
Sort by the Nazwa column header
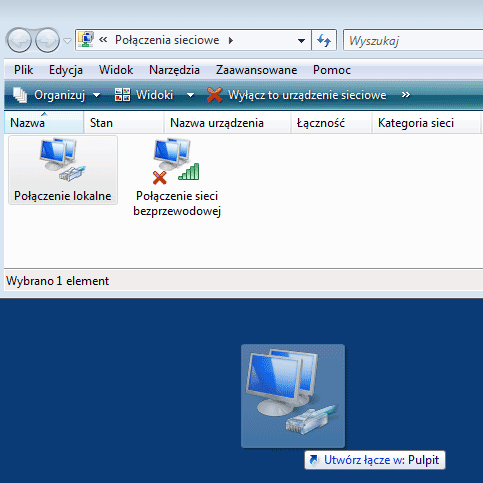[44, 123]
